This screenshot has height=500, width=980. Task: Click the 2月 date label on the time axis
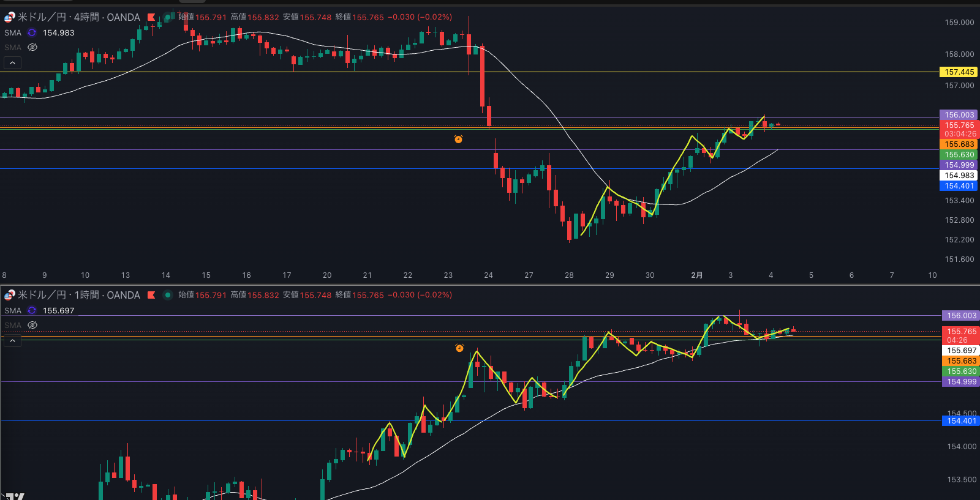click(x=696, y=275)
